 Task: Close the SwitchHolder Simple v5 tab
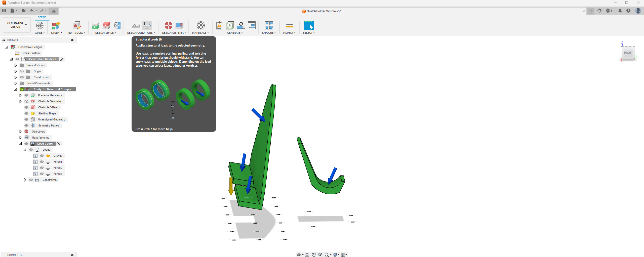coord(584,11)
